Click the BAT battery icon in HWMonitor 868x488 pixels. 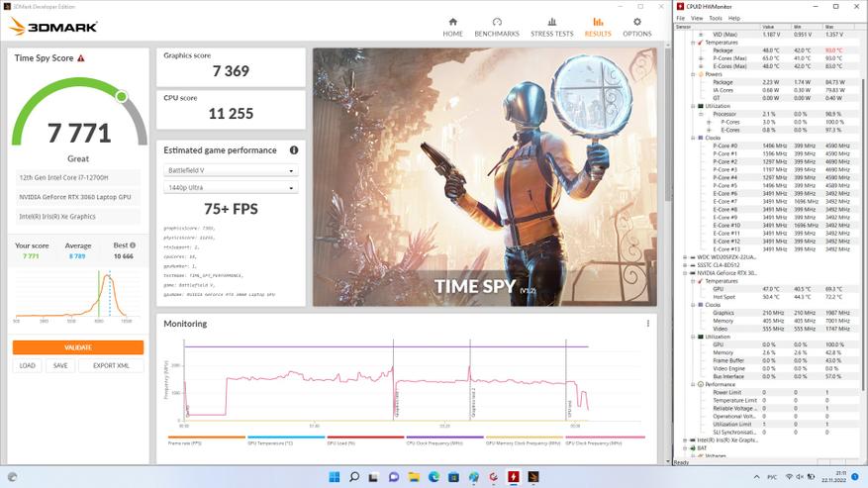point(692,448)
